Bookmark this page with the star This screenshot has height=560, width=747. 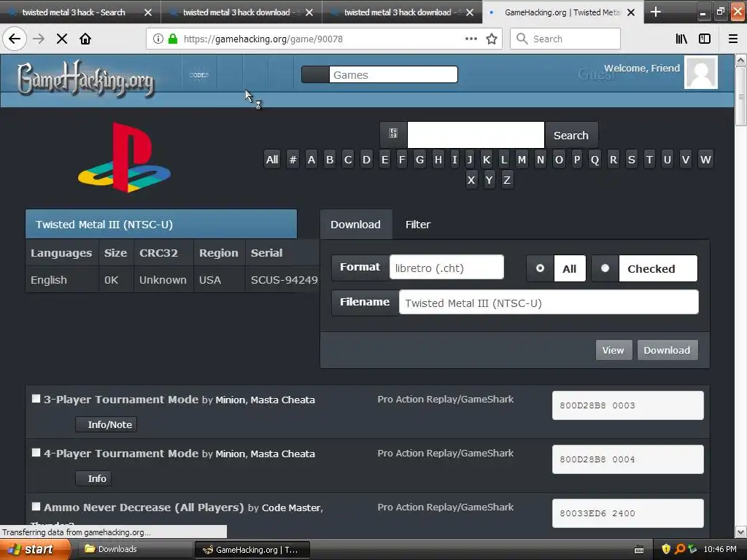point(492,39)
